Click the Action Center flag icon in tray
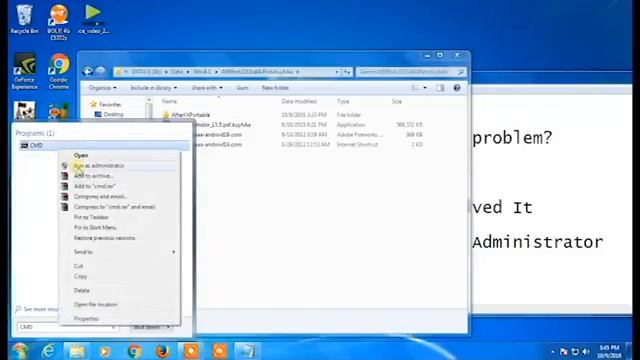 coord(564,351)
